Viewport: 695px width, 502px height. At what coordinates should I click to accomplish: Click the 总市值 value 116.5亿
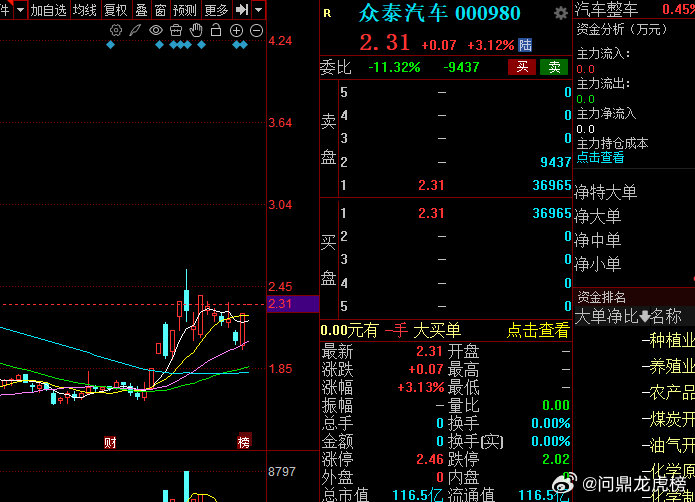(418, 495)
